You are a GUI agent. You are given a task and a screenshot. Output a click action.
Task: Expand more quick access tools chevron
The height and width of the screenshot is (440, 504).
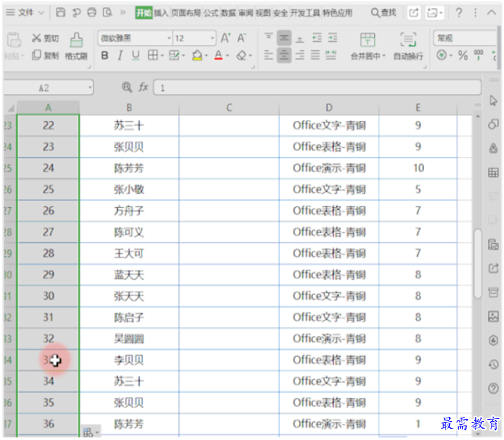123,12
